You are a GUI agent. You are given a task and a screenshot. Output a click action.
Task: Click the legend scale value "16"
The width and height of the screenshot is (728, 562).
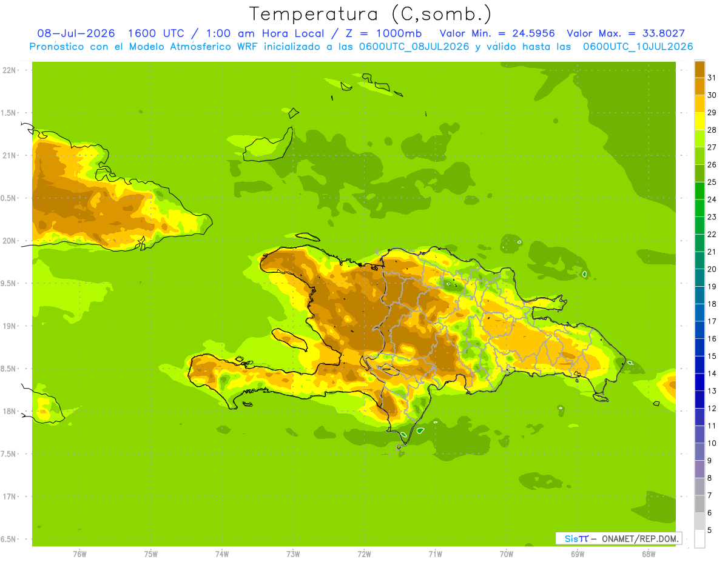point(712,339)
